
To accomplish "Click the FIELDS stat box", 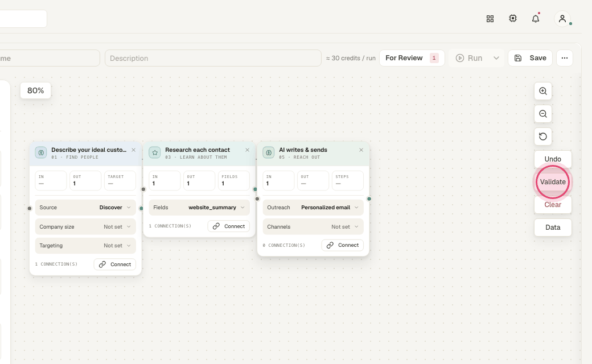I will (x=234, y=181).
